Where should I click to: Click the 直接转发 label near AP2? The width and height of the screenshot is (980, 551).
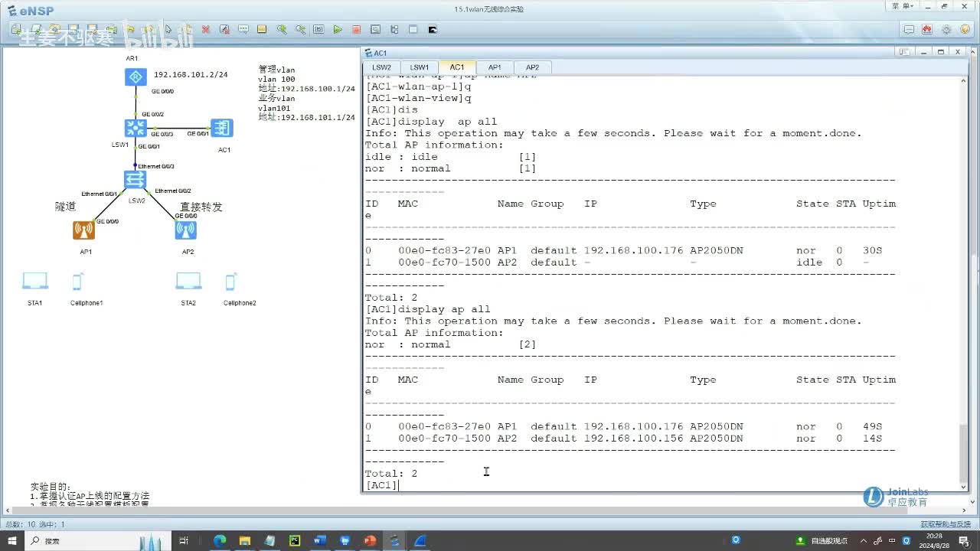[x=201, y=207]
